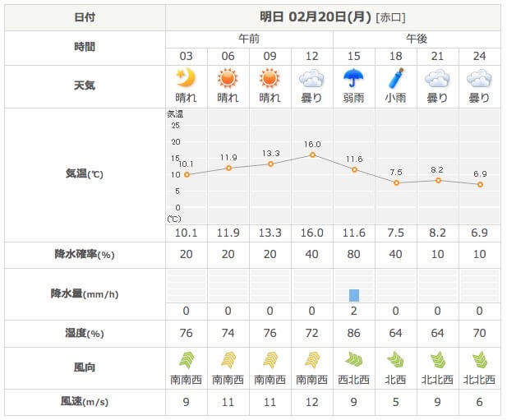Click the 03時 south-southwest wind arrow
The height and width of the screenshot is (420, 507).
click(187, 359)
